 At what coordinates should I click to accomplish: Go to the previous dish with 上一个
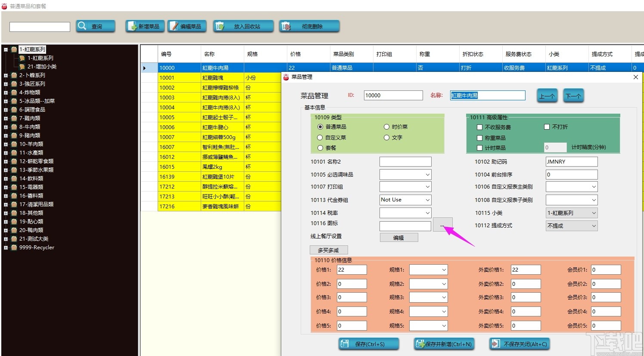tap(547, 96)
